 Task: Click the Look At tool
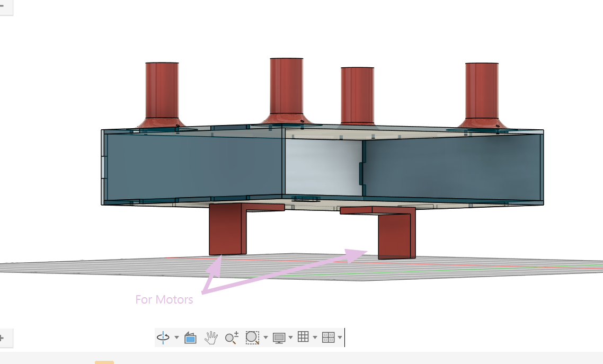click(x=190, y=338)
